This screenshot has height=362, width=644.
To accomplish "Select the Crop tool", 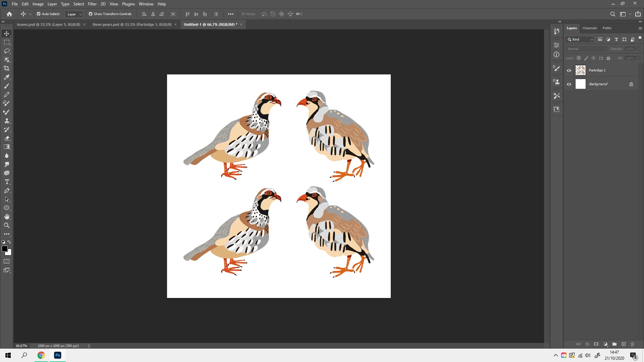I will 7,68.
